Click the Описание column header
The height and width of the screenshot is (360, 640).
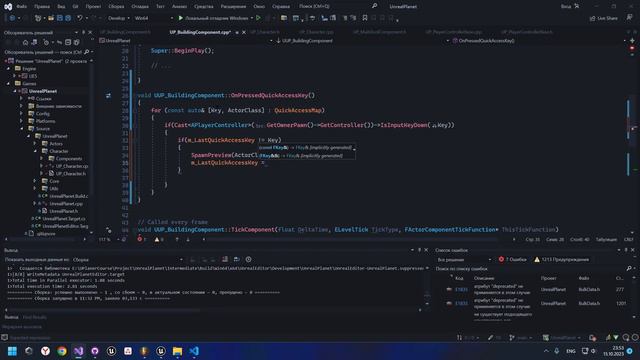tap(484, 278)
